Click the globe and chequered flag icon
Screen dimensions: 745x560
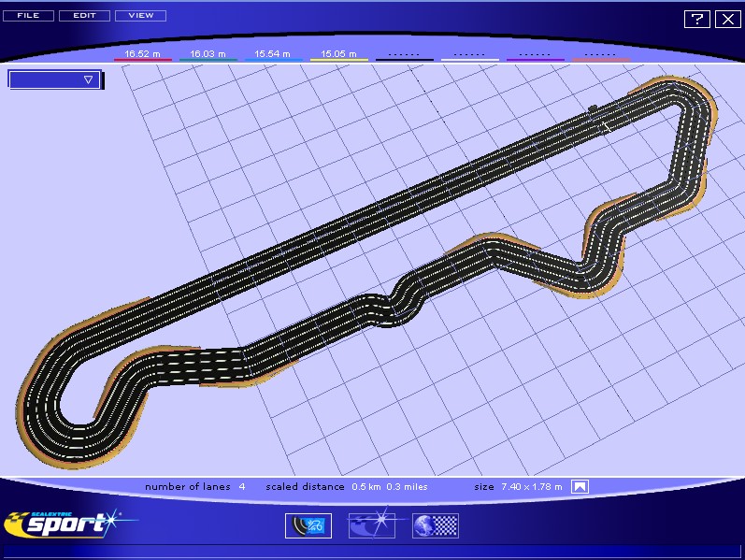pos(435,526)
